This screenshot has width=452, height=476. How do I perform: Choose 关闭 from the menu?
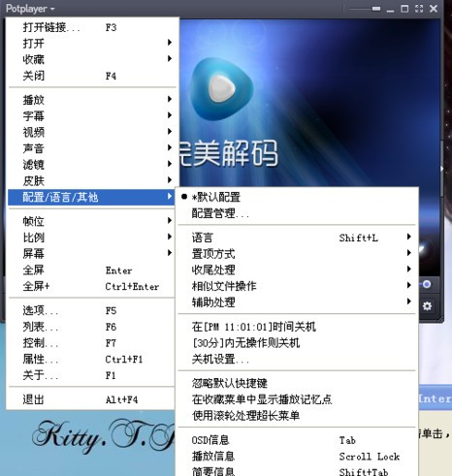[x=91, y=76]
